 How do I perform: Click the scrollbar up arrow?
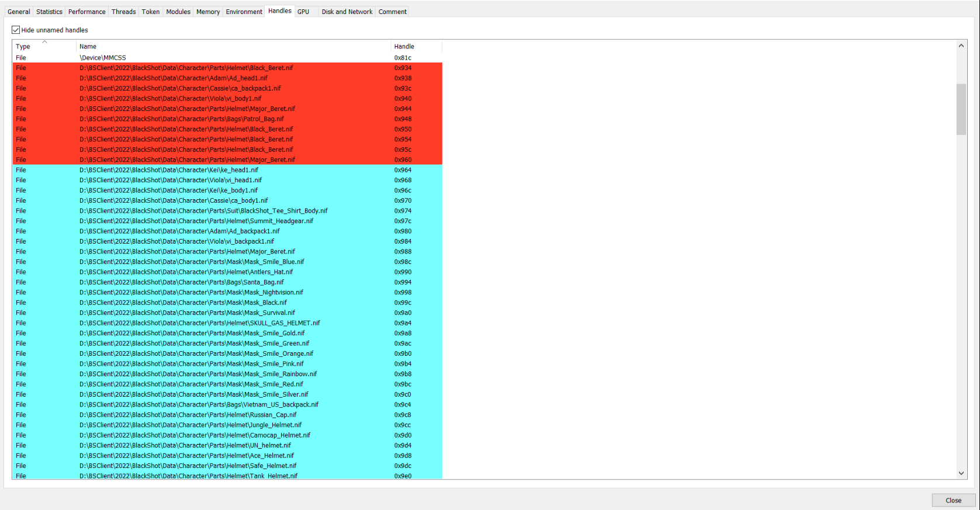click(x=961, y=46)
